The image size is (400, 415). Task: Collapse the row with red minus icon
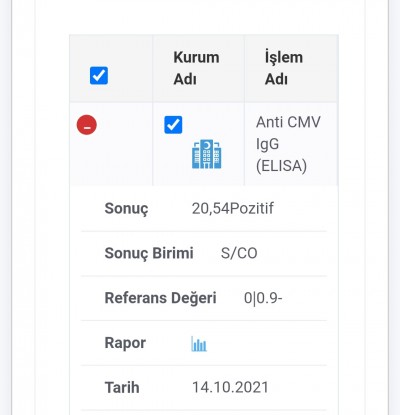87,125
